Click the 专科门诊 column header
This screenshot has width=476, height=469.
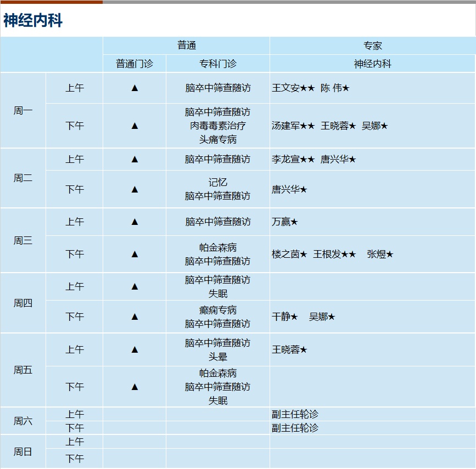[x=217, y=64]
